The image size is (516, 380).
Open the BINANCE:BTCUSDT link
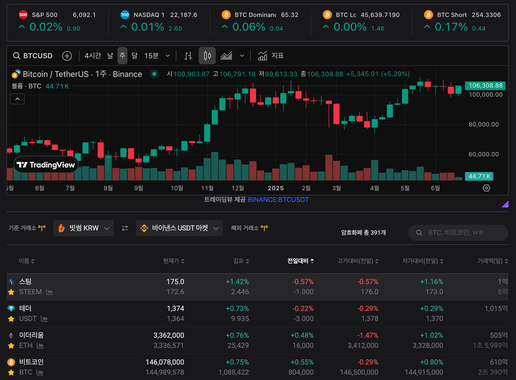[x=278, y=200]
